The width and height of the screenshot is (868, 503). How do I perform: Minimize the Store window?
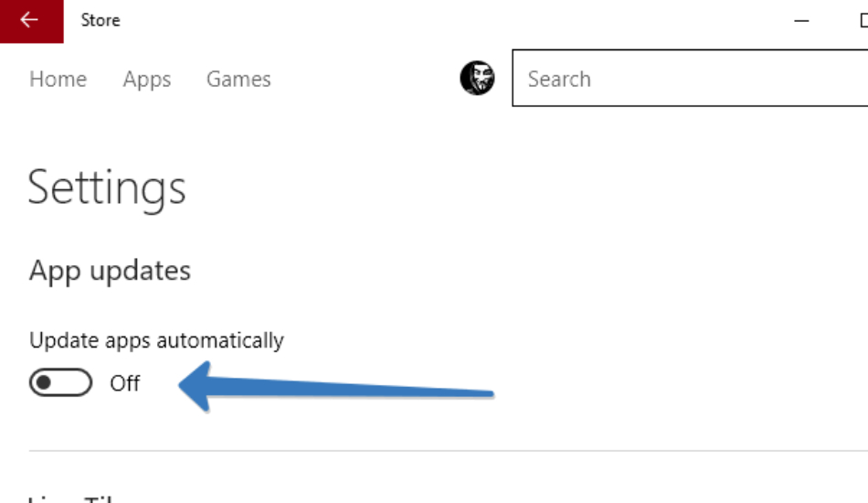click(x=801, y=21)
